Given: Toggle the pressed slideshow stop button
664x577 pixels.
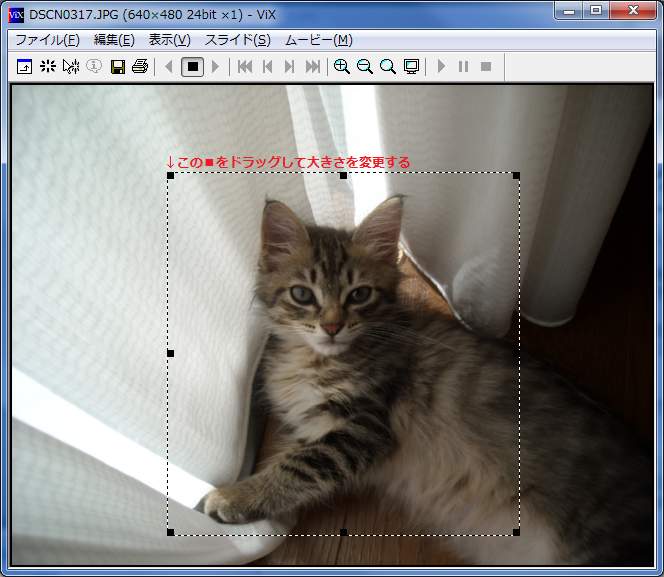Looking at the screenshot, I should click(x=193, y=67).
